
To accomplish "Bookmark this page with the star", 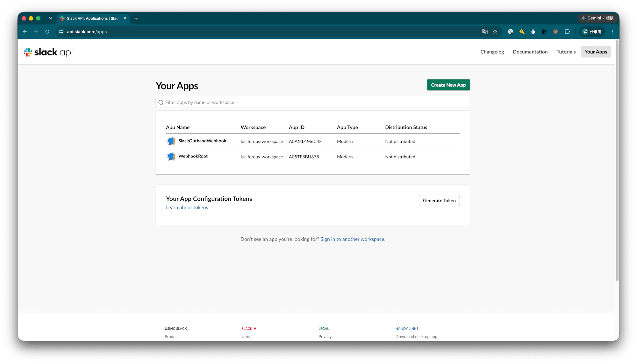I will (495, 32).
